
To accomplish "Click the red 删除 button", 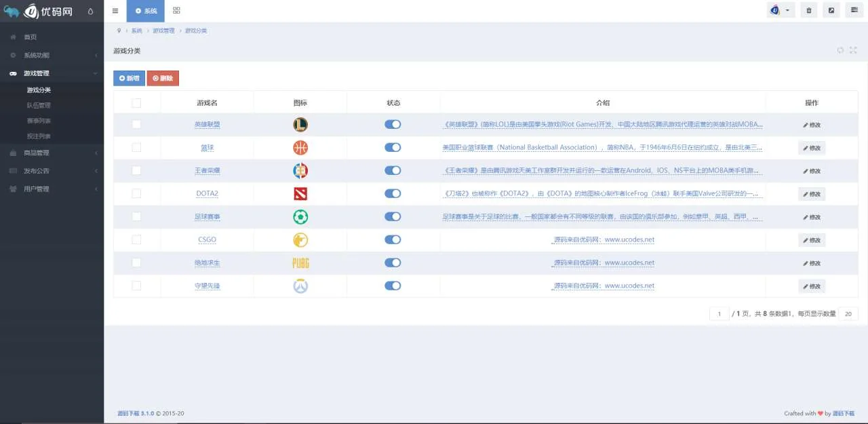I will click(x=163, y=78).
